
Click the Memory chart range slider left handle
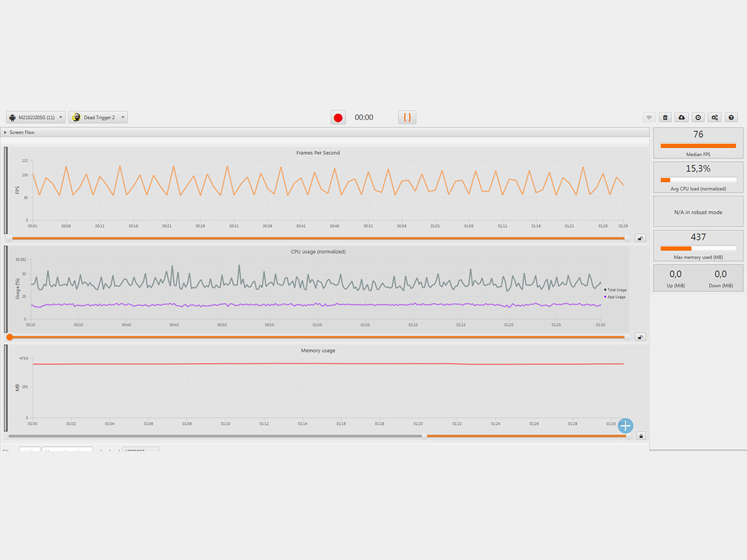tap(425, 436)
